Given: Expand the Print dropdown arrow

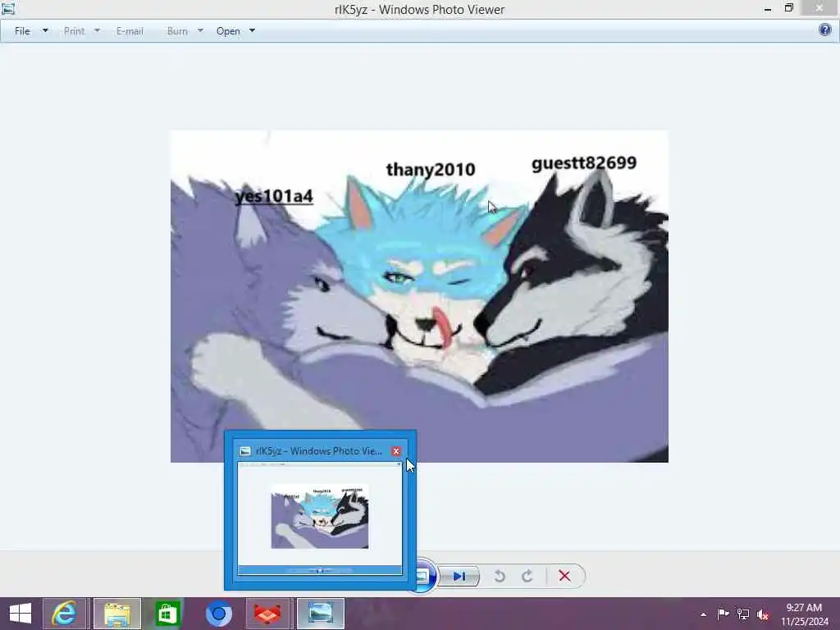Looking at the screenshot, I should click(97, 30).
